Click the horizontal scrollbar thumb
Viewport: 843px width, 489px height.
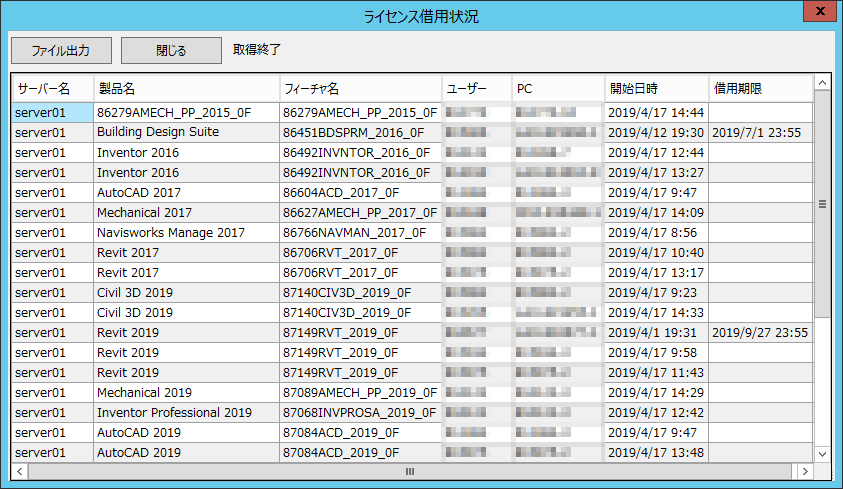click(408, 471)
